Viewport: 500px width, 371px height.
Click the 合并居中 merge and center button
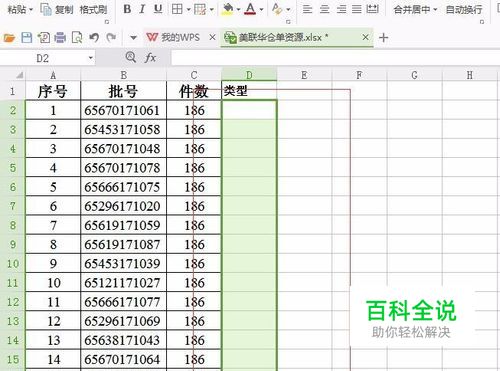412,9
